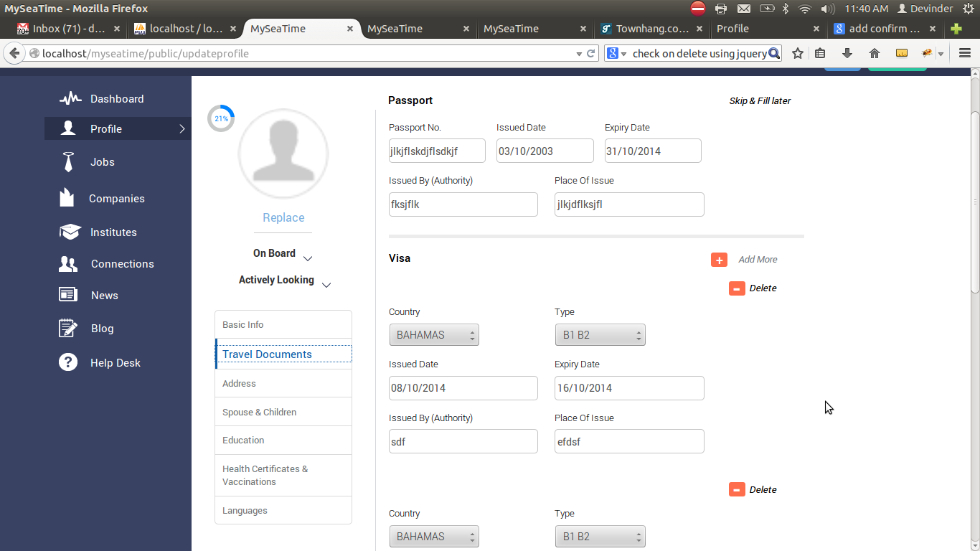Click the visa Expiry Date field 16/10/2014

tap(629, 388)
